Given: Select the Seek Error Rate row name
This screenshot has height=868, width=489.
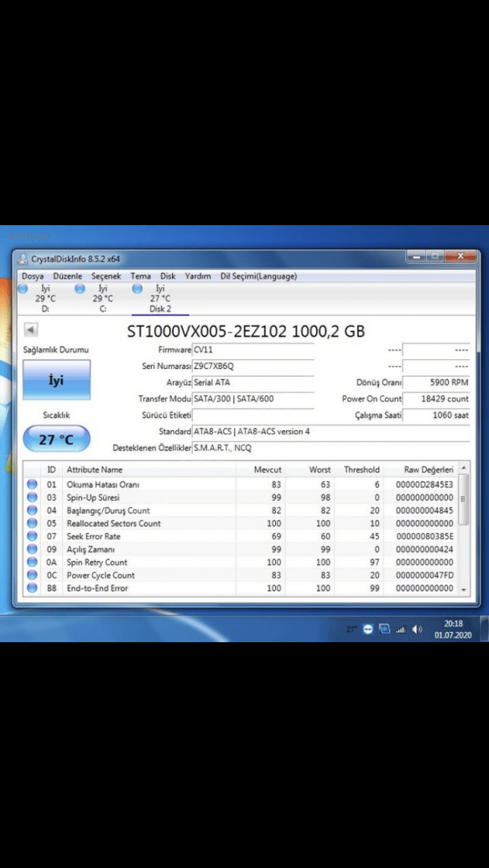Looking at the screenshot, I should click(x=93, y=536).
